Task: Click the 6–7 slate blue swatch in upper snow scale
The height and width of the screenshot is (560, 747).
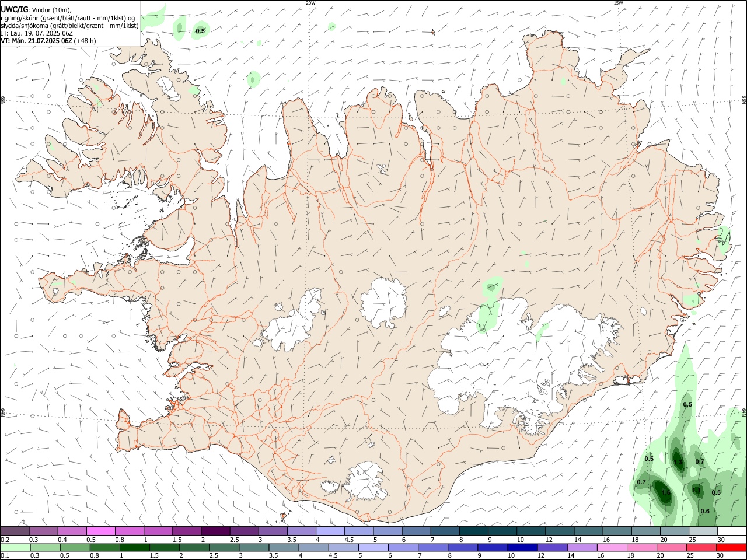Action: (x=416, y=531)
